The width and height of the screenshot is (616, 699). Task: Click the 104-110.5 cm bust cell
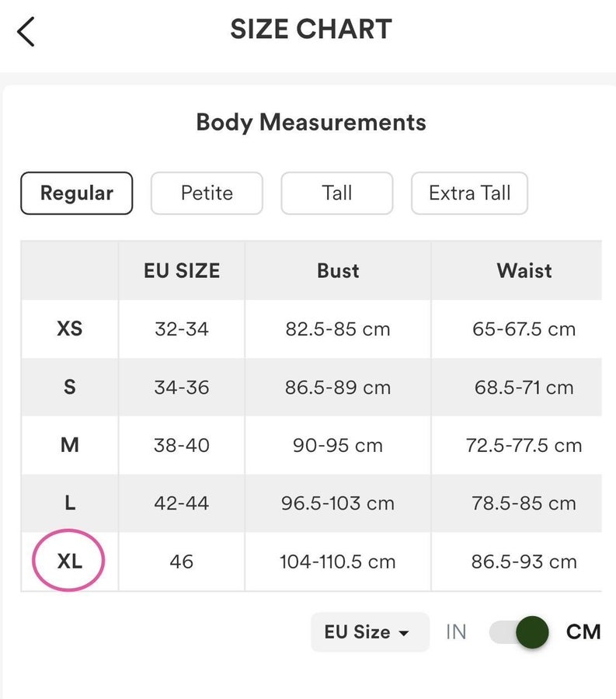pos(338,562)
